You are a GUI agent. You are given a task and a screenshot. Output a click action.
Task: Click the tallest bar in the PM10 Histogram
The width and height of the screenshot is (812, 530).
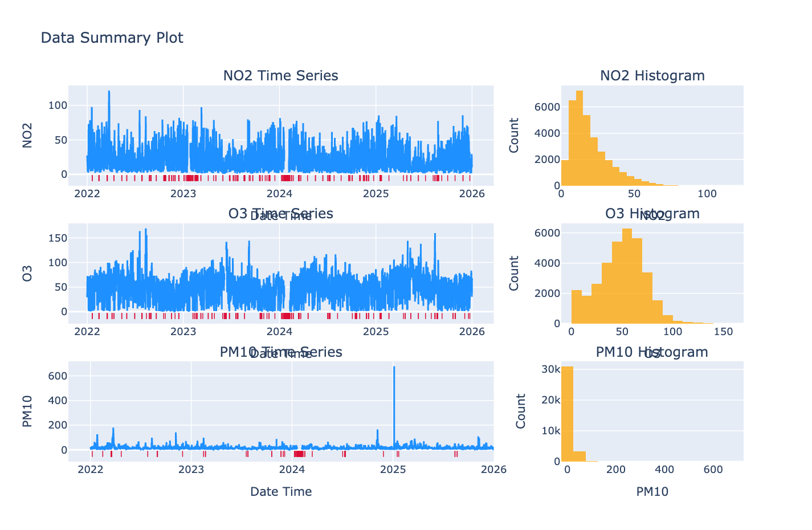pos(568,414)
